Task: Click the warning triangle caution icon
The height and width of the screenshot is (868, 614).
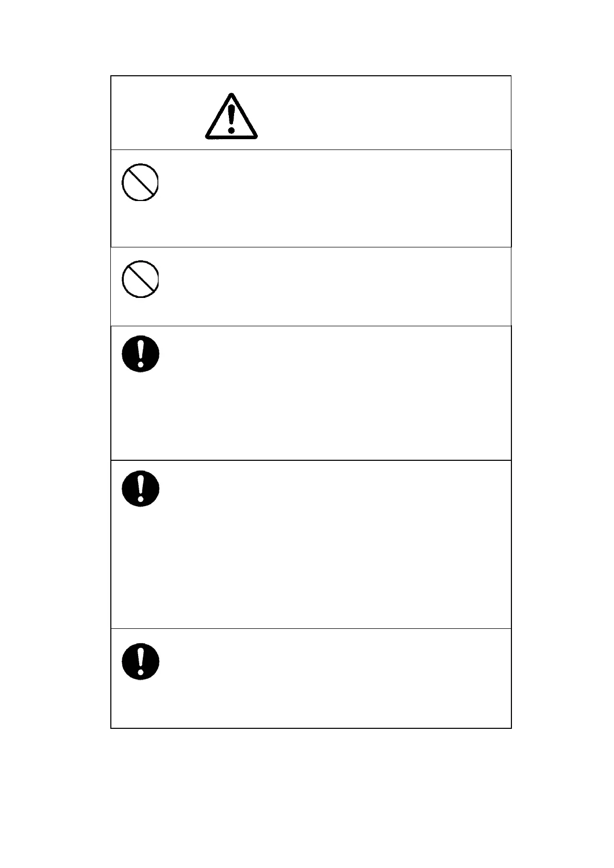Action: (x=231, y=116)
